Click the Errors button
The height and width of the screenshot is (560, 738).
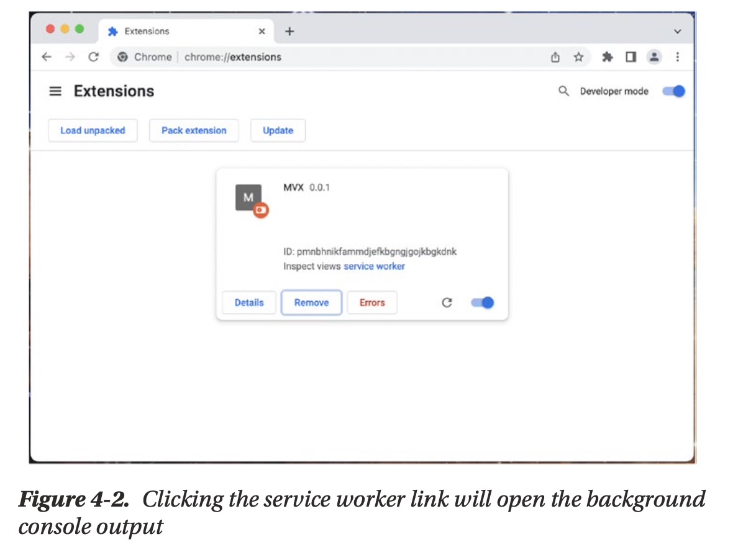click(371, 303)
